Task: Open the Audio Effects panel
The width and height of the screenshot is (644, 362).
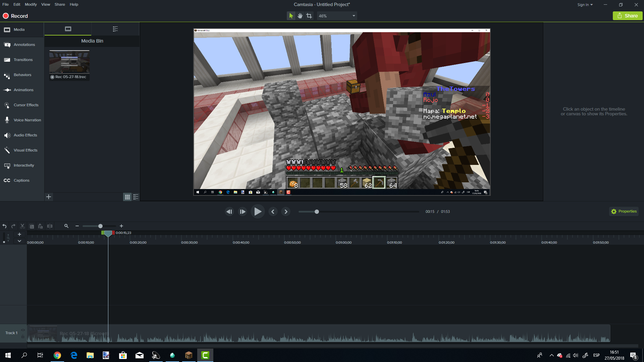Action: (22, 135)
